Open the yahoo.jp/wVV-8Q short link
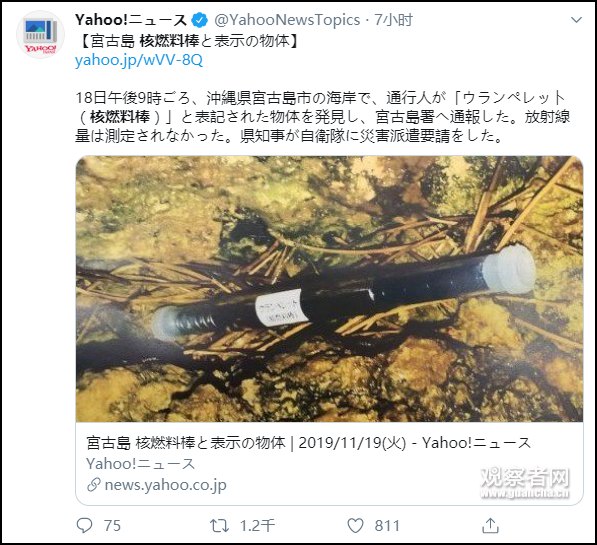597x545 pixels. 139,61
